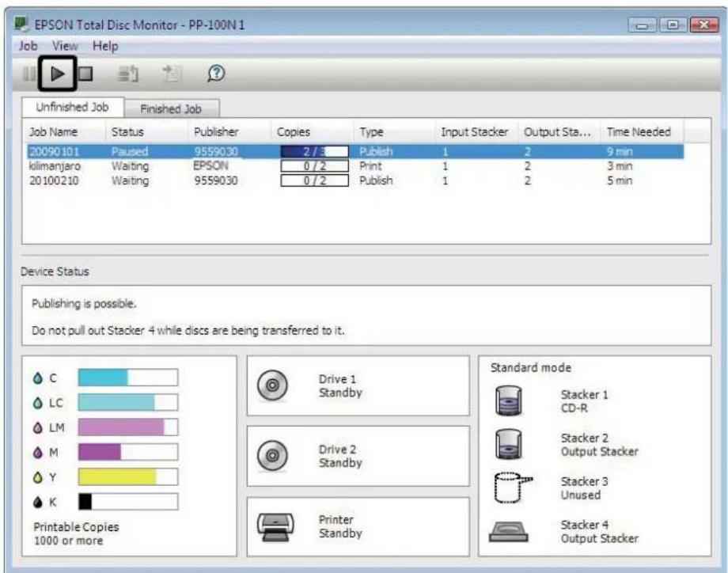
Task: Click the Light Cyan ink level bar
Action: pyautogui.click(x=127, y=402)
